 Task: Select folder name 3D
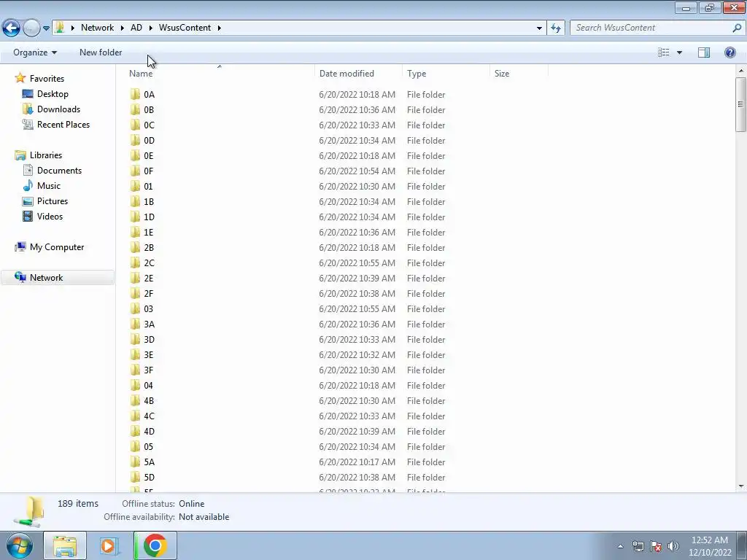click(x=149, y=340)
